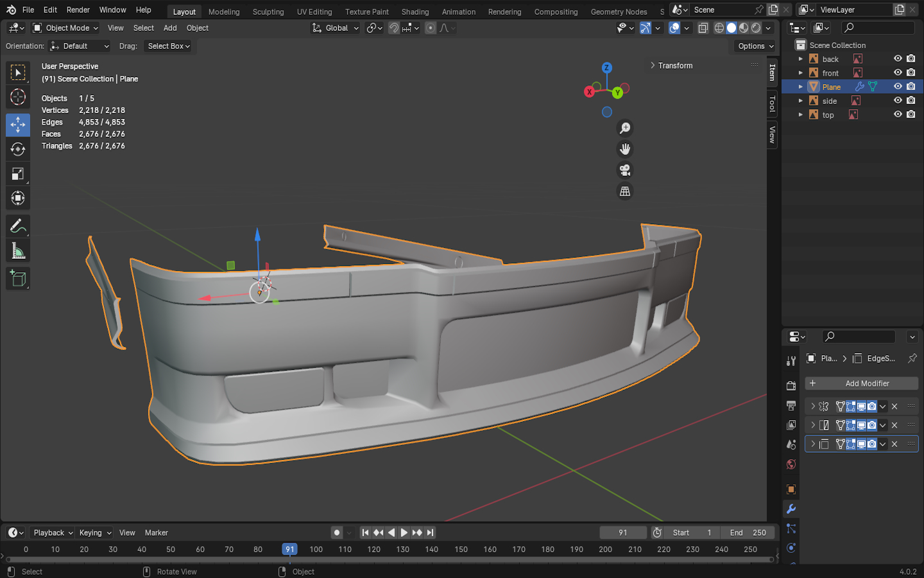
Task: Select the Measure tool
Action: coord(18,251)
